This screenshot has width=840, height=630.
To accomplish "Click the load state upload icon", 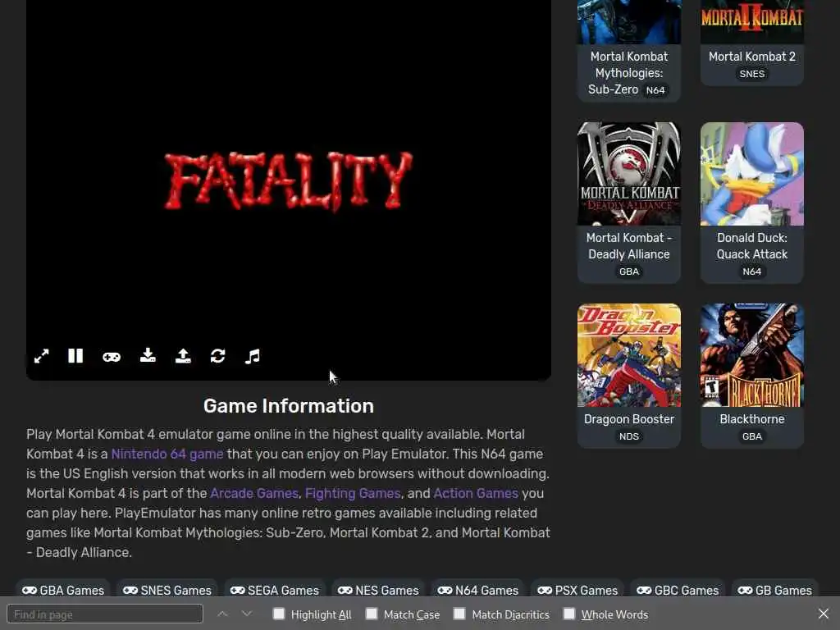I will point(183,356).
